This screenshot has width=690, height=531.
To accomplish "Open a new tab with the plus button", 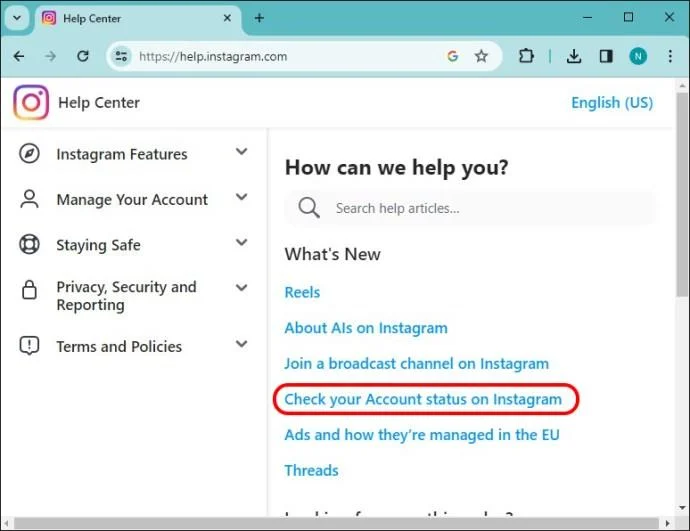I will tap(259, 18).
